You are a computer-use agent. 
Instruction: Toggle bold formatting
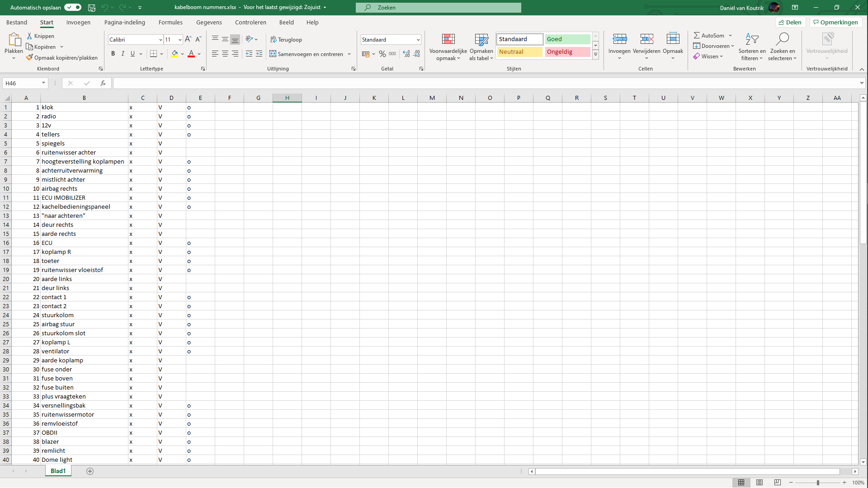pos(113,54)
